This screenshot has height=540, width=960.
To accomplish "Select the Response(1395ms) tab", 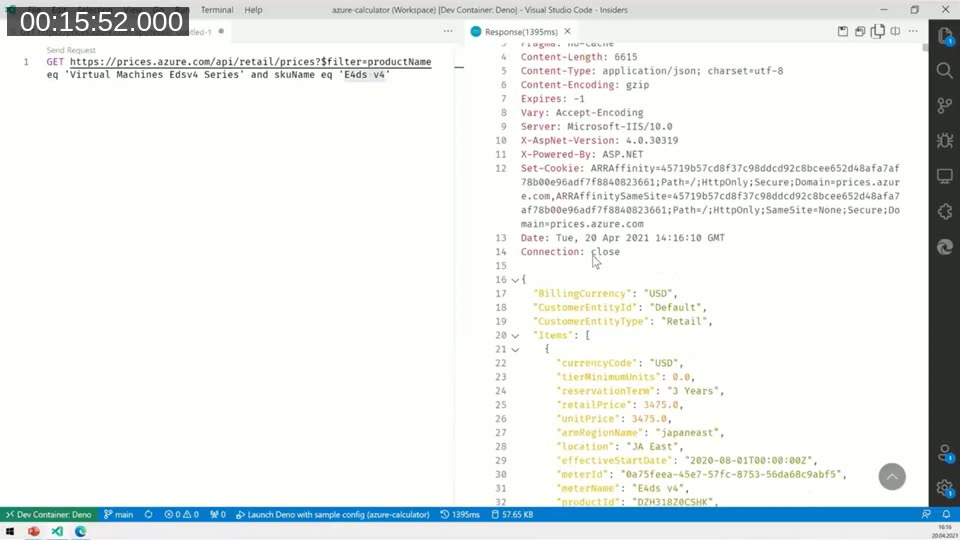I will coord(520,31).
